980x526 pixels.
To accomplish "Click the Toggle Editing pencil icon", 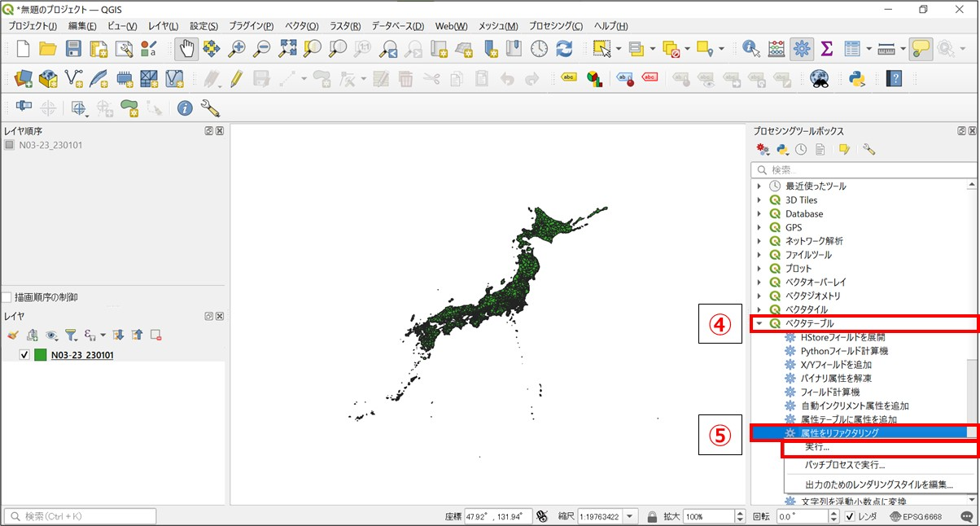I will (237, 79).
